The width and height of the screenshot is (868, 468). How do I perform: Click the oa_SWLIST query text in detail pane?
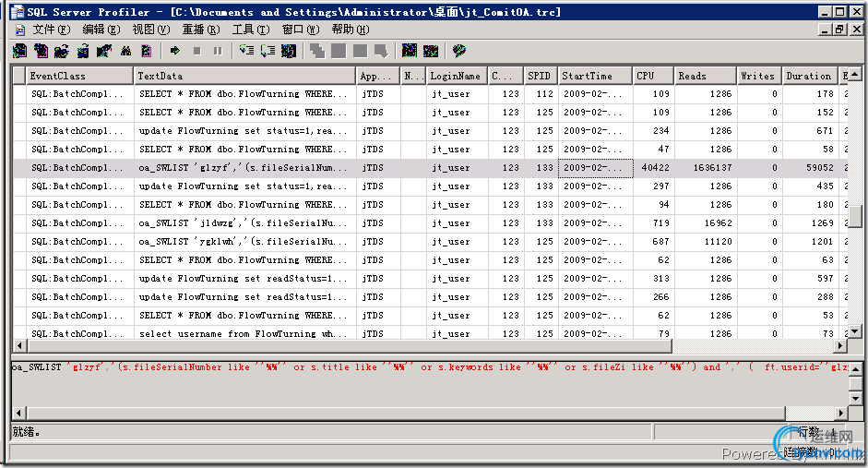[430, 366]
